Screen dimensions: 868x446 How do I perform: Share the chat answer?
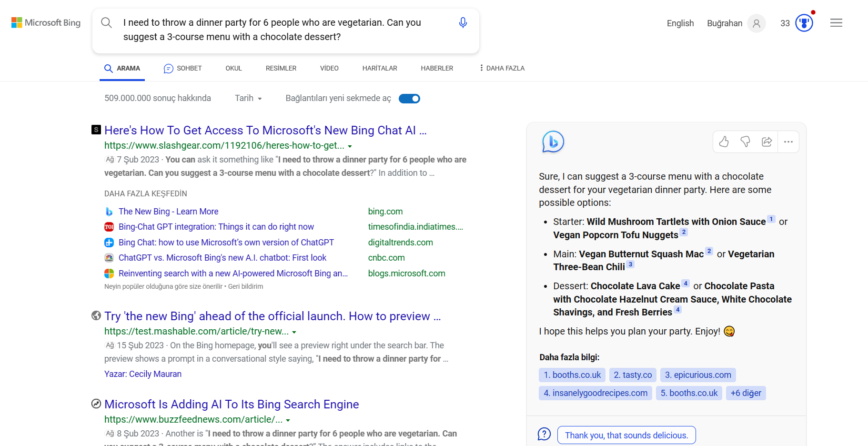pos(767,142)
